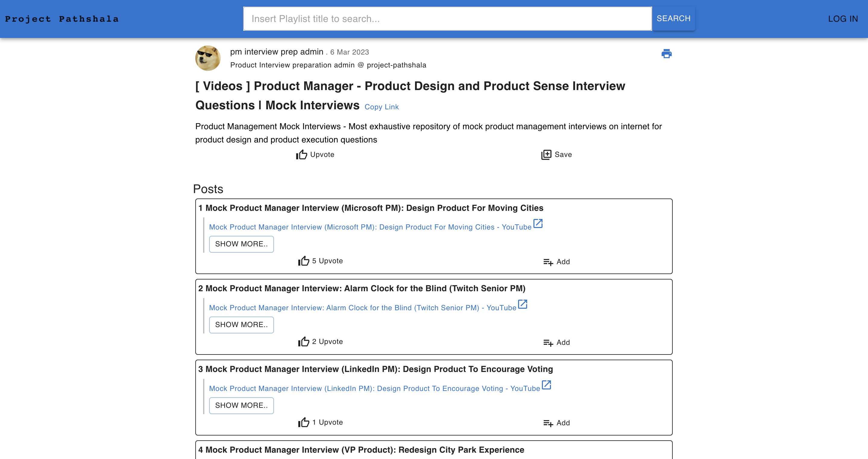Upvote thumbs-up icon on Encourage Voting post
The image size is (868, 459).
pyautogui.click(x=303, y=422)
